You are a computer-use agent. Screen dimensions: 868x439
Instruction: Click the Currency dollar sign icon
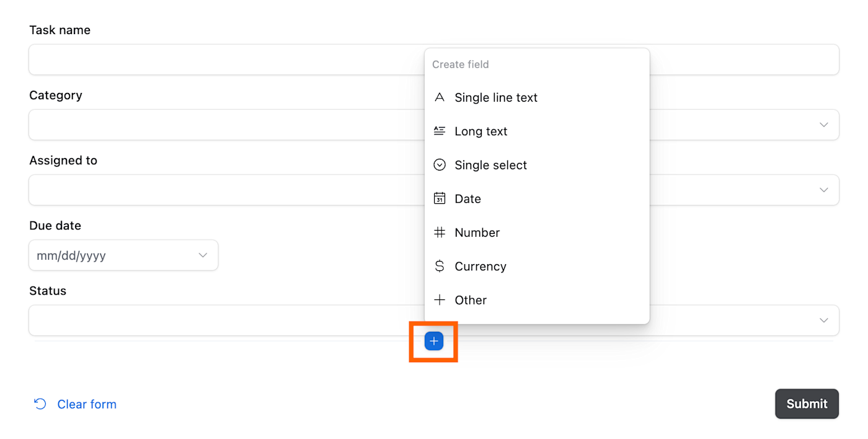coord(440,266)
